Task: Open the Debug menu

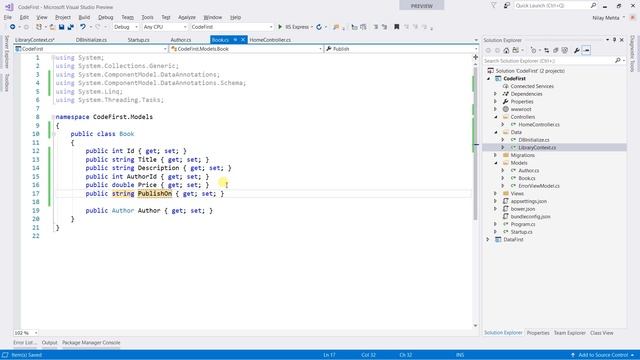Action: pyautogui.click(x=106, y=17)
